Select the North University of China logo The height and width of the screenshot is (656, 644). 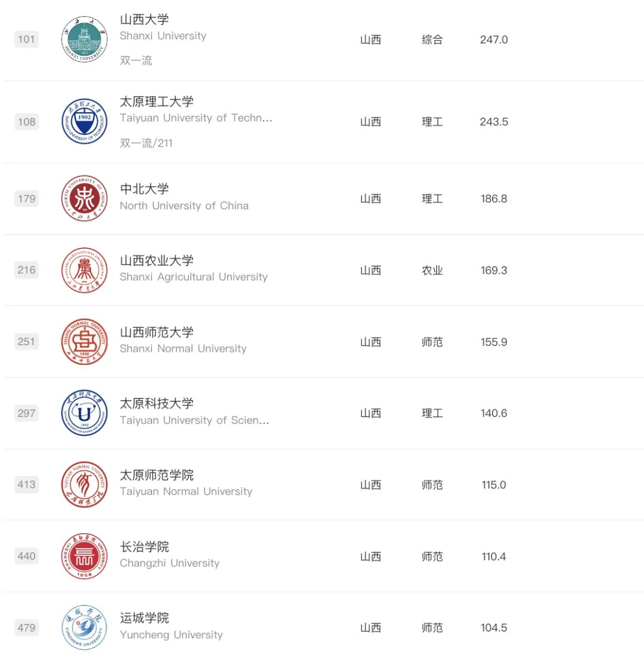[x=84, y=199]
